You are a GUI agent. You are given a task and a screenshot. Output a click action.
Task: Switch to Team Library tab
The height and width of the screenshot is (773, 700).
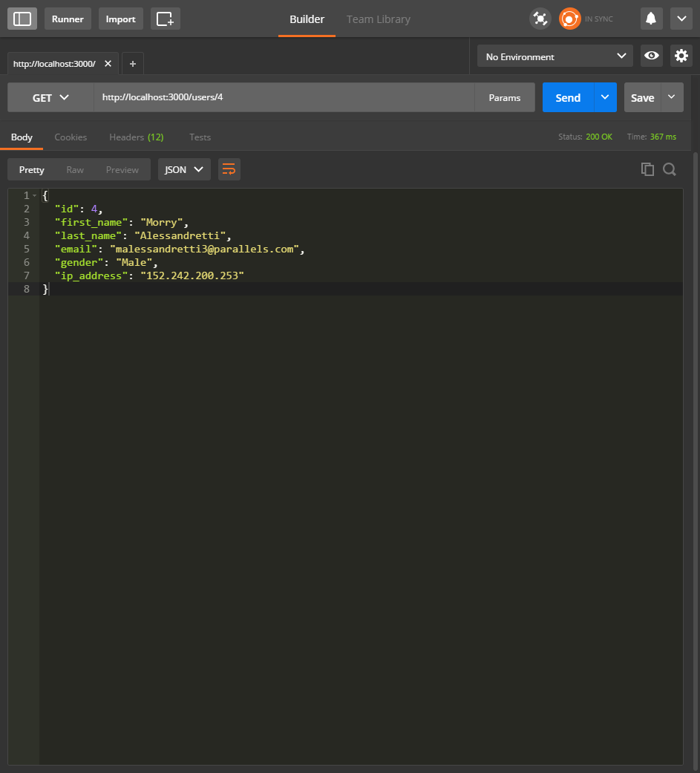pyautogui.click(x=378, y=19)
